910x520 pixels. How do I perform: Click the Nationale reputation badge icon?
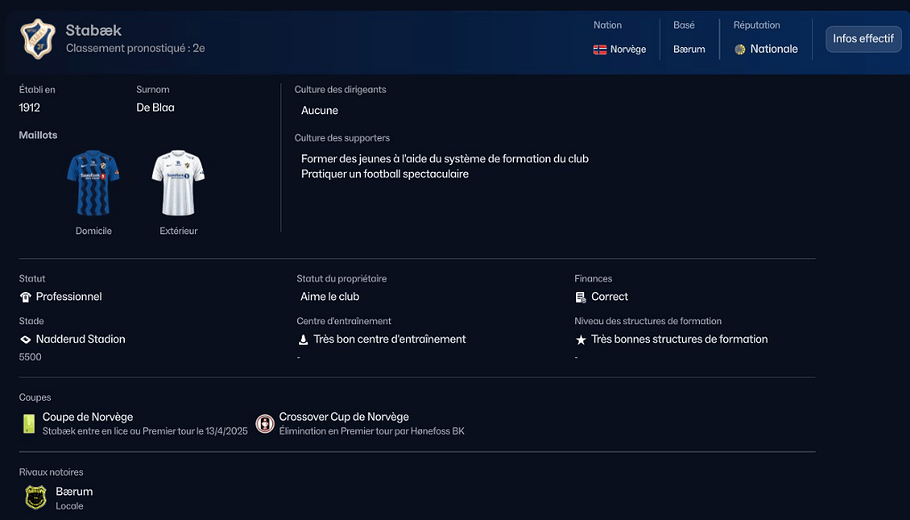pyautogui.click(x=740, y=49)
